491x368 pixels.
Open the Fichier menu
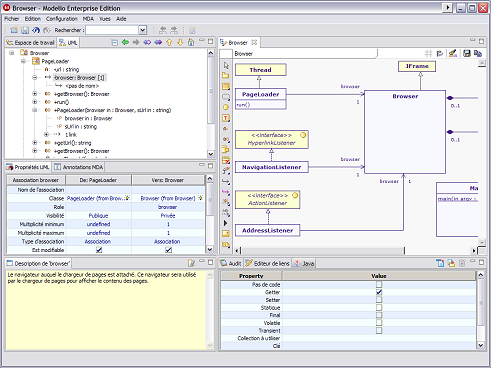pos(12,19)
